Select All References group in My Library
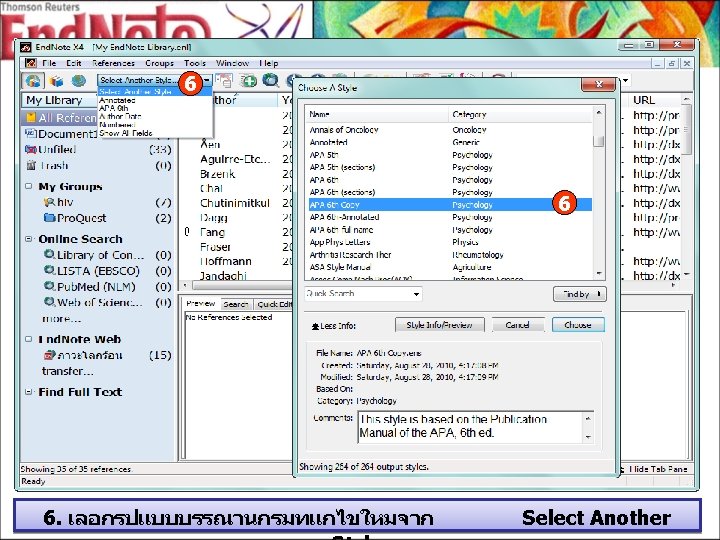The height and width of the screenshot is (540, 720). 60,118
